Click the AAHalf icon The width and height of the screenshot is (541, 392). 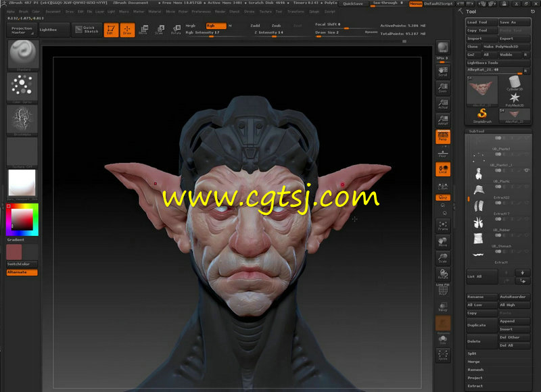(x=443, y=120)
